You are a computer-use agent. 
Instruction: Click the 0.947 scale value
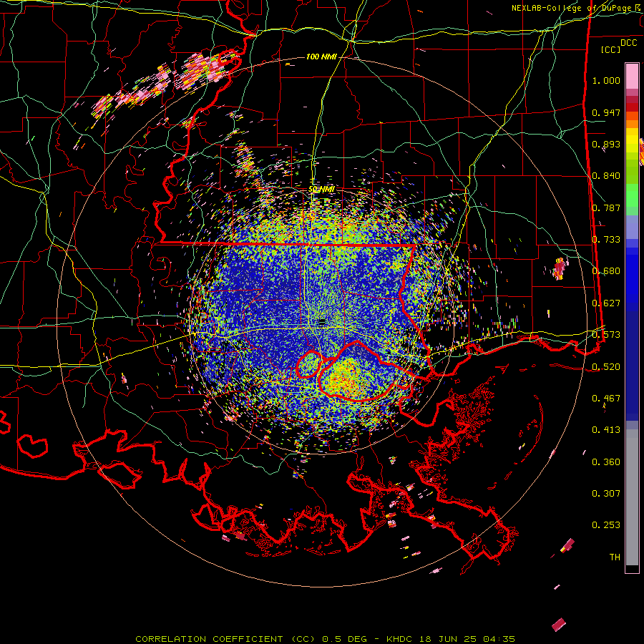point(606,112)
